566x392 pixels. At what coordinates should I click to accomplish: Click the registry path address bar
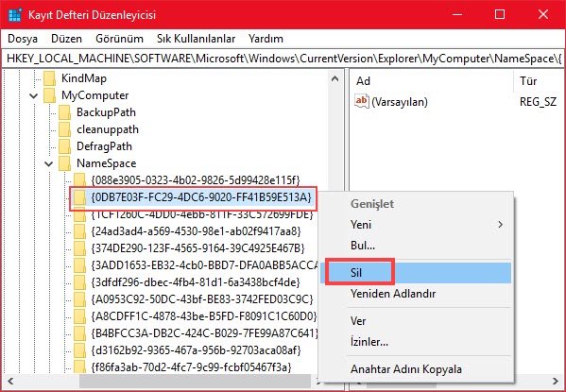[x=283, y=59]
